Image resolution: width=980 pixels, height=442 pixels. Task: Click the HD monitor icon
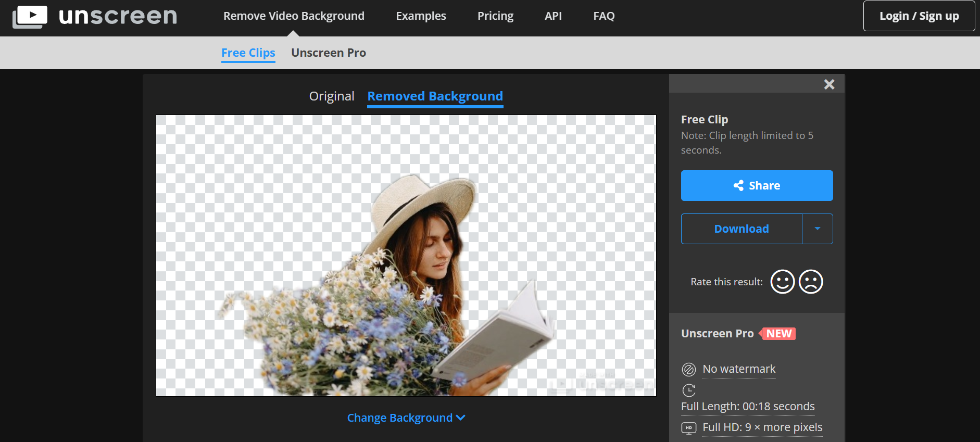click(x=688, y=428)
